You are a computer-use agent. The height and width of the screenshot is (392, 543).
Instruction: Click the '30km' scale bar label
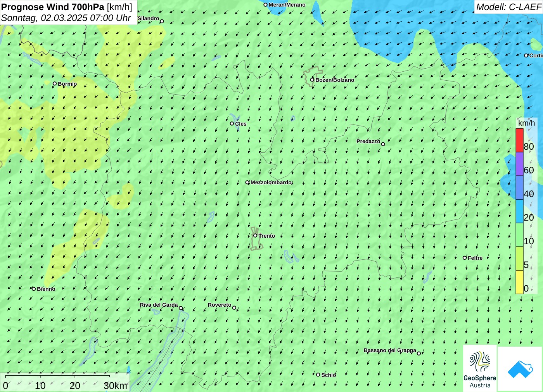point(115,385)
